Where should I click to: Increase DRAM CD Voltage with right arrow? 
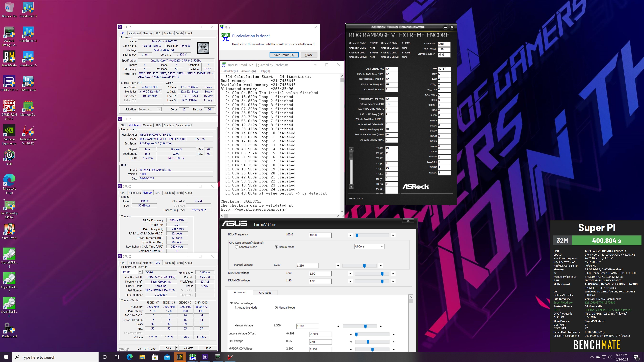[x=393, y=281]
